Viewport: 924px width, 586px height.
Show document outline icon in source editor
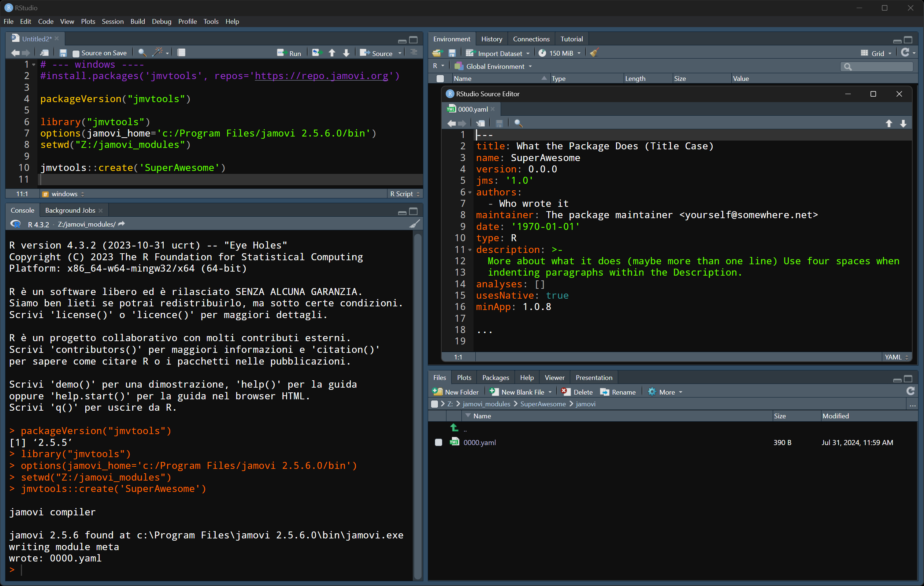(413, 52)
